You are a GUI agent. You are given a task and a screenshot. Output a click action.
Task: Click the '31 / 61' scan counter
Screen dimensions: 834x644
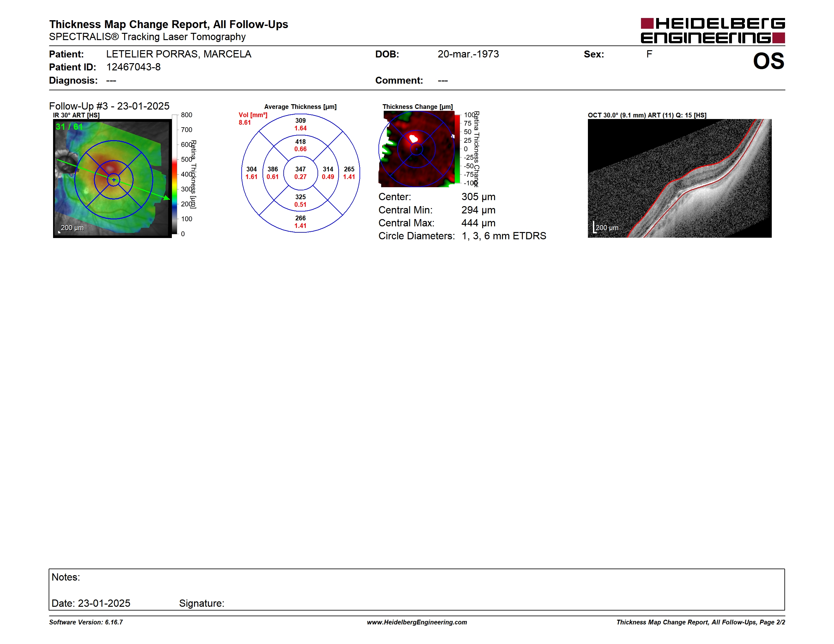point(69,127)
